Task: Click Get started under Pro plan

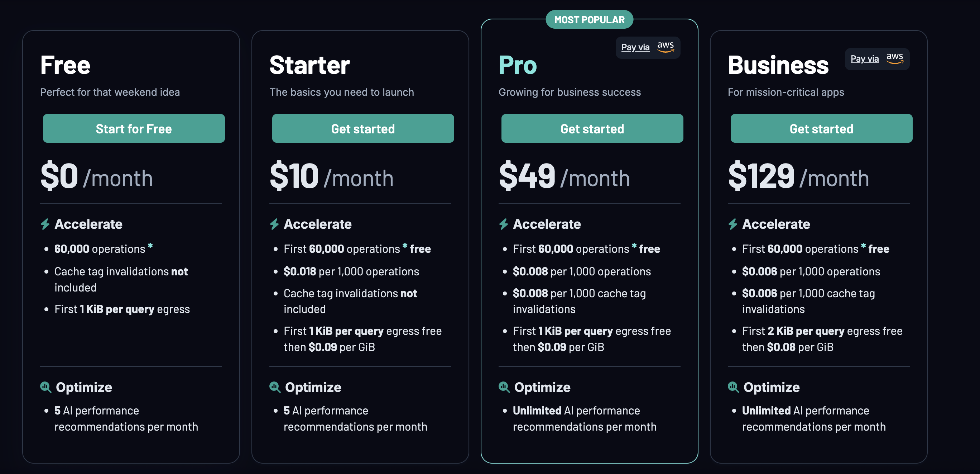Action: 592,129
